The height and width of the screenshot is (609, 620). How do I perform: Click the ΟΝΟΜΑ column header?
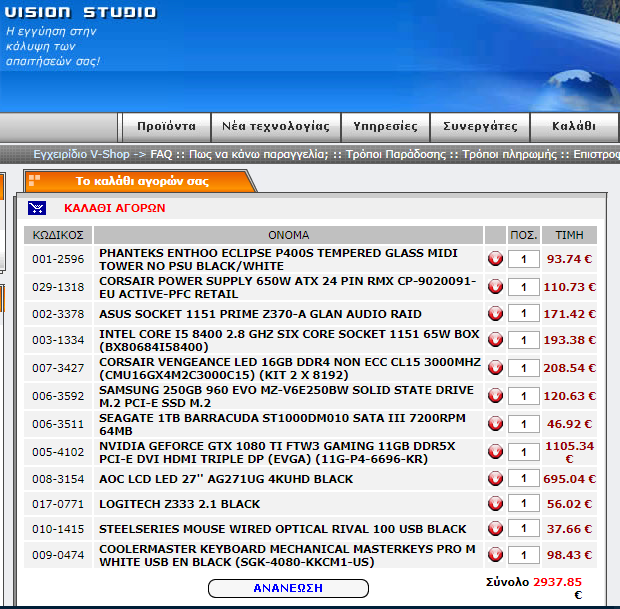click(x=289, y=235)
